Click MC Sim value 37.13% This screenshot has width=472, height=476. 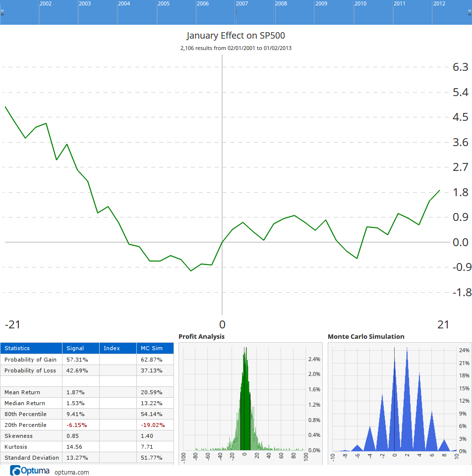pos(152,370)
